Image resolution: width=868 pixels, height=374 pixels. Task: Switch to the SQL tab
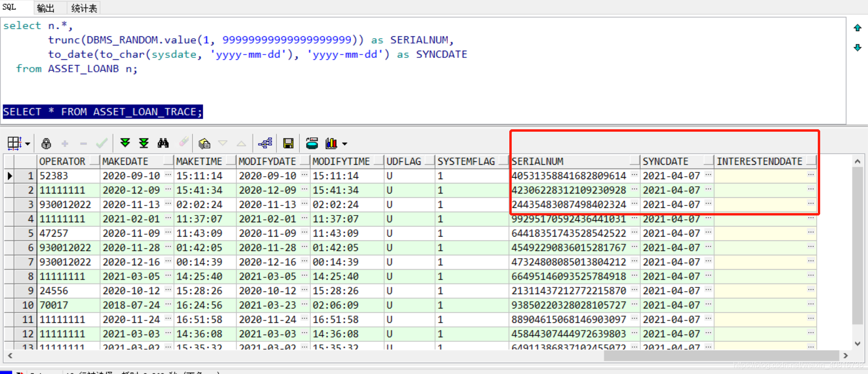pos(9,7)
